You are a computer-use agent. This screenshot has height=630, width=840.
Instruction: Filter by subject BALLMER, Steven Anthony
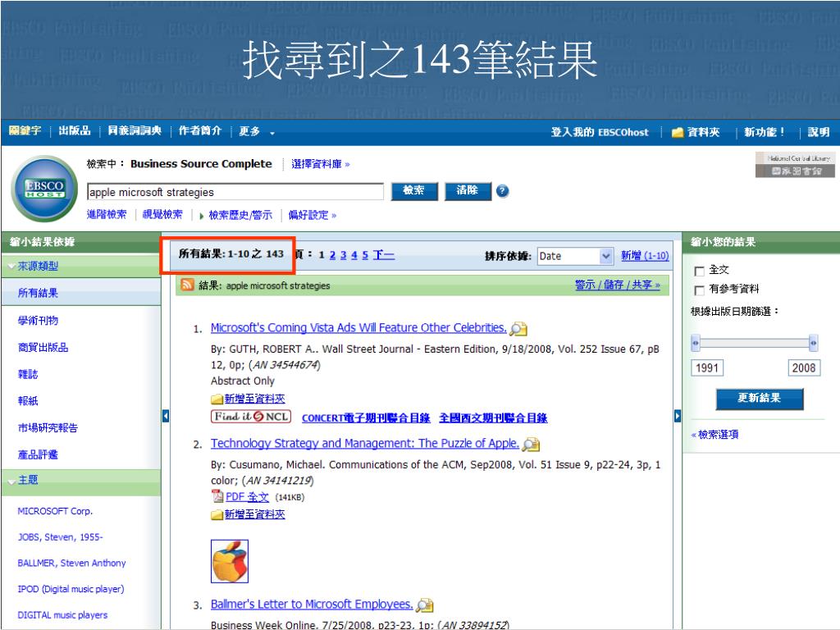click(72, 563)
